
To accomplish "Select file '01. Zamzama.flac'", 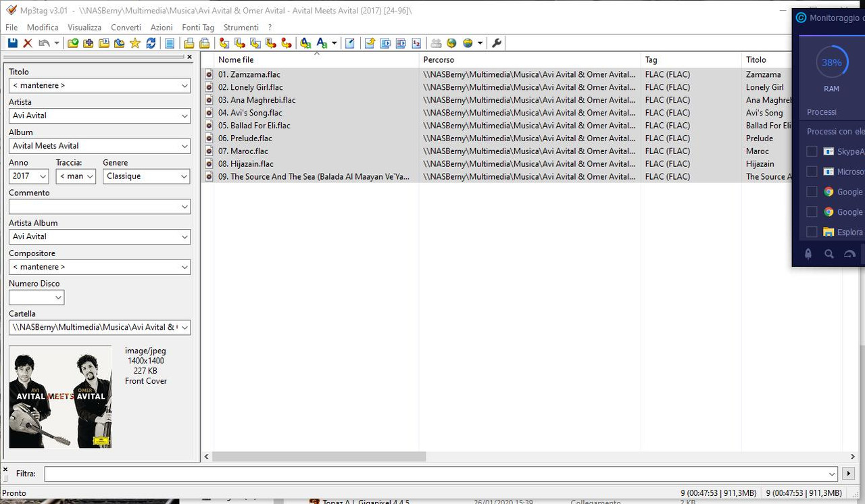I will click(x=249, y=74).
